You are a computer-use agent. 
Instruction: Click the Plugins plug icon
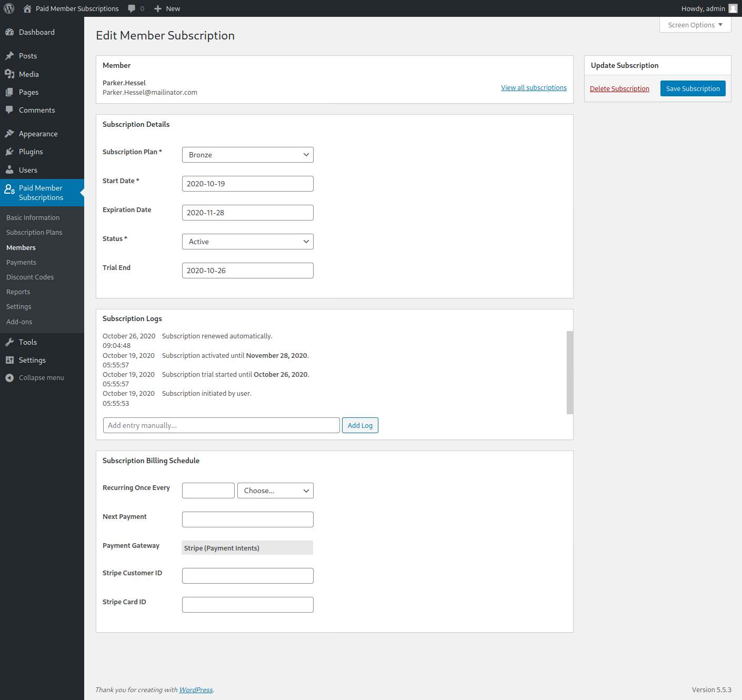pos(9,152)
